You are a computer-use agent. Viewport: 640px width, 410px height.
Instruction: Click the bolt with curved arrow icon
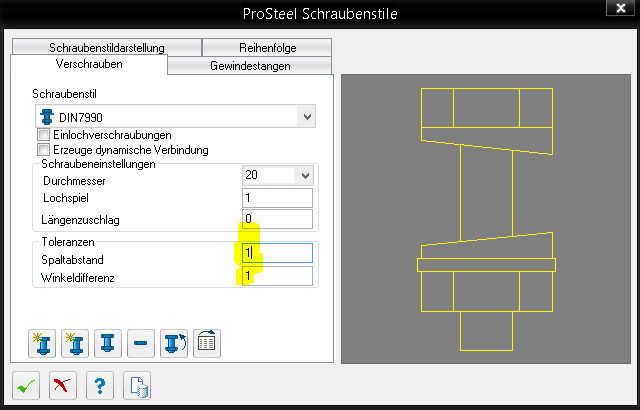coord(174,344)
